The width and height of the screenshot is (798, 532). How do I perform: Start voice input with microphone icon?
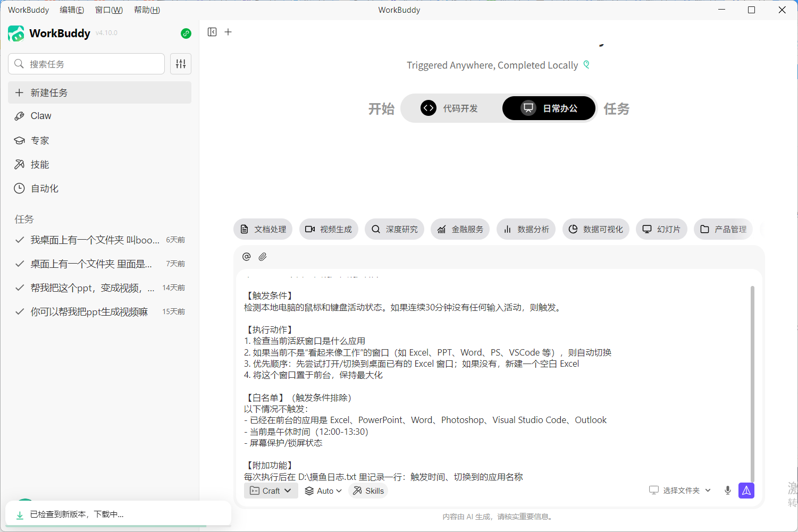pyautogui.click(x=728, y=491)
